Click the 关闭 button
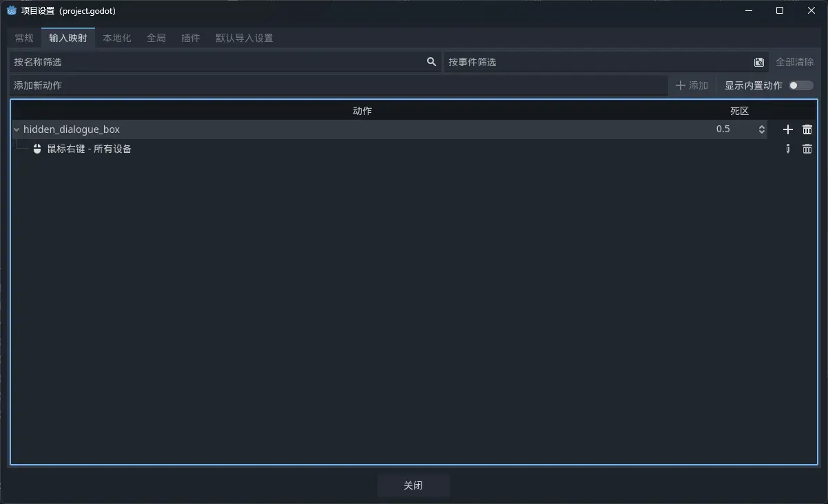 [x=413, y=485]
